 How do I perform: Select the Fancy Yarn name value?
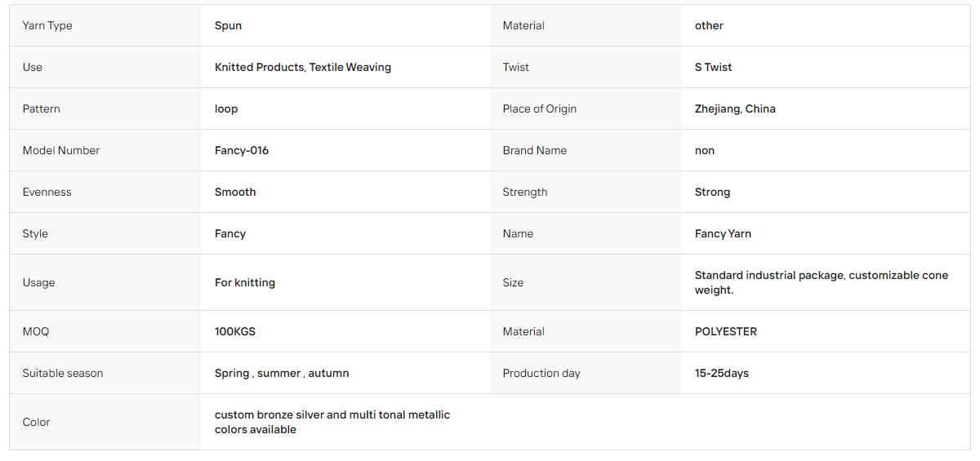pyautogui.click(x=723, y=233)
